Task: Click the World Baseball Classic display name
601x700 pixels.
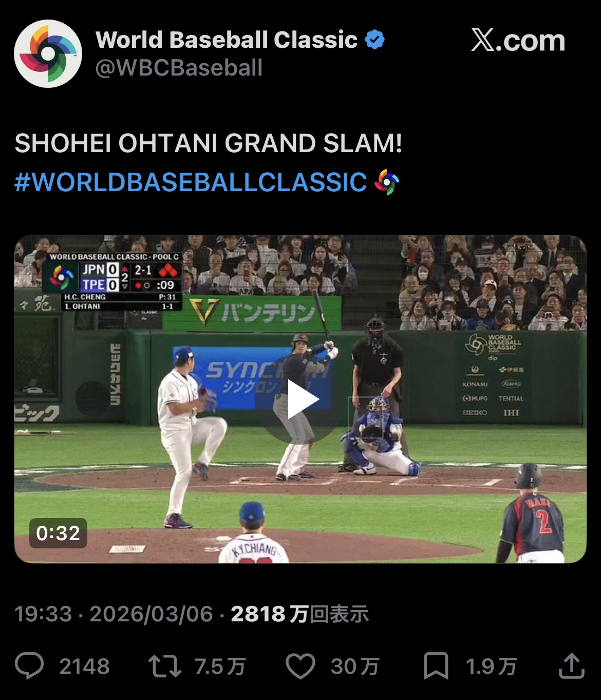Action: [227, 40]
